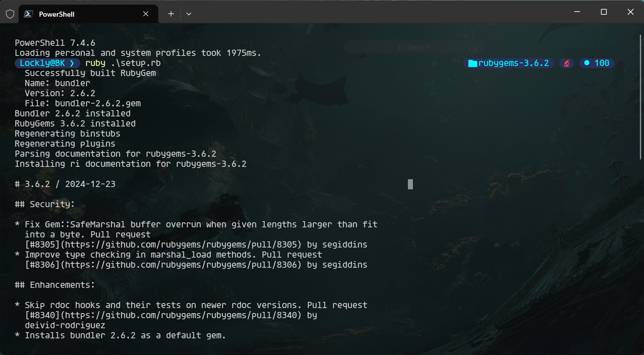The height and width of the screenshot is (355, 644).
Task: Close the PowerShell tab
Action: pyautogui.click(x=146, y=14)
